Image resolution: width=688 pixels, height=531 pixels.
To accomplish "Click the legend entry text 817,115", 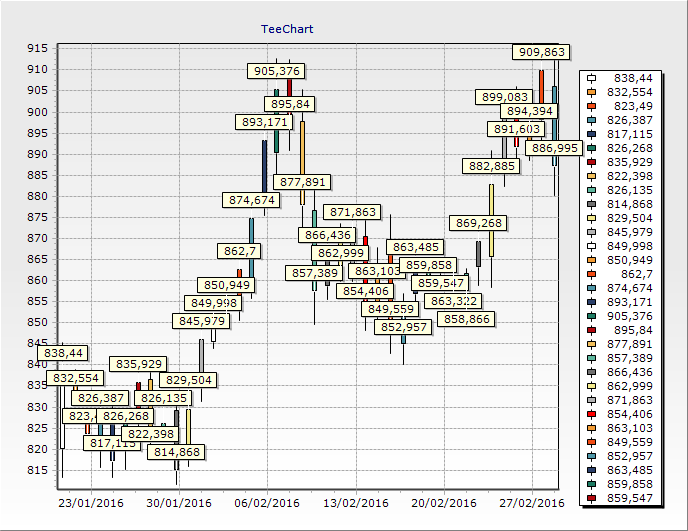I will (630, 135).
